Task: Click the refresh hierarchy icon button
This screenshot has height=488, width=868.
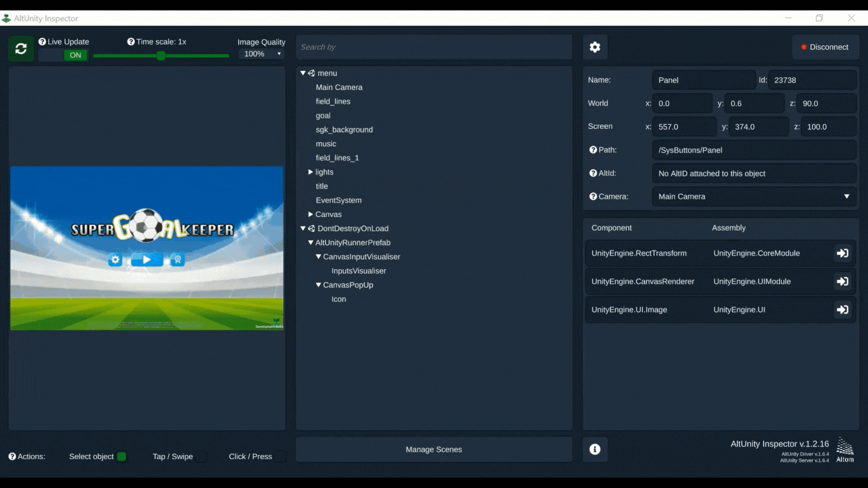Action: coord(21,49)
